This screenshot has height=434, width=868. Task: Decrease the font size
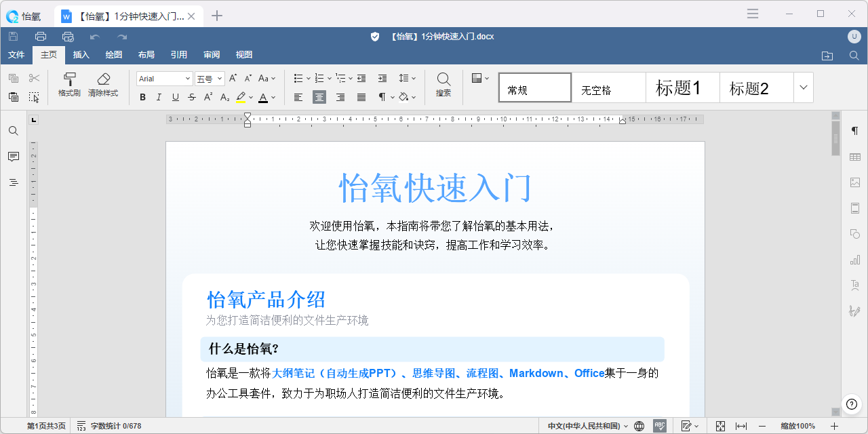tap(248, 79)
